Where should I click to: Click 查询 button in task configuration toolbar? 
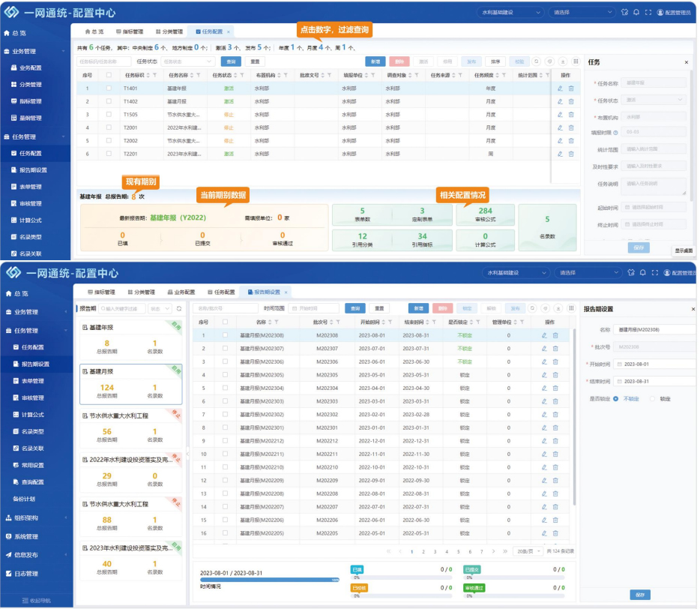point(231,61)
